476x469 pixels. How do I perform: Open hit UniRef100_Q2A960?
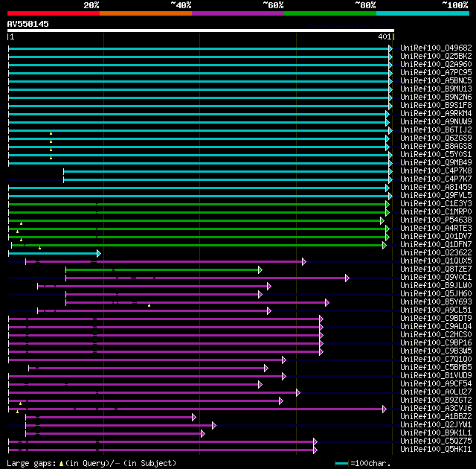436,64
